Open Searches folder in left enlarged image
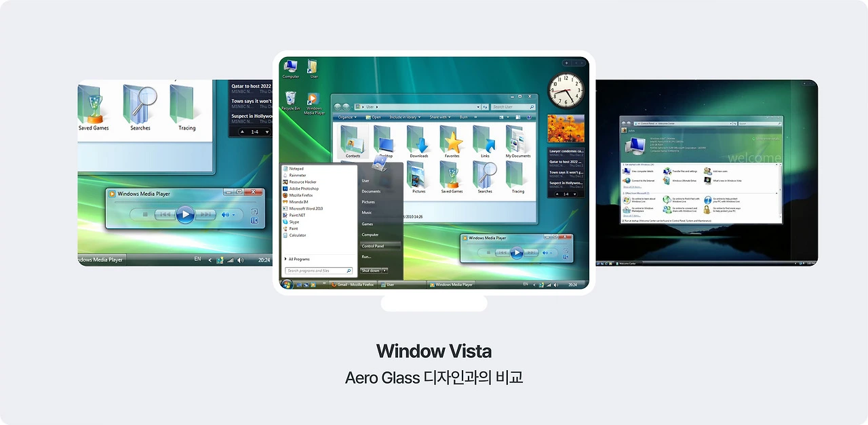This screenshot has height=425, width=868. (140, 107)
